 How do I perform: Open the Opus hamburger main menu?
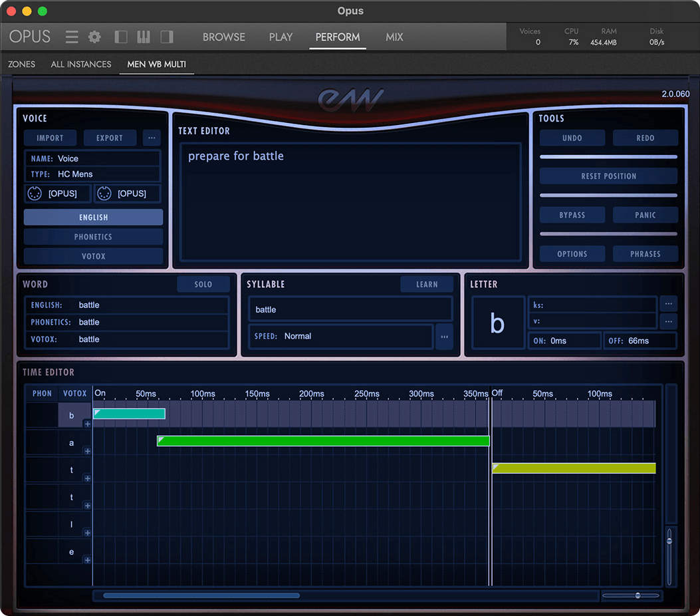71,37
